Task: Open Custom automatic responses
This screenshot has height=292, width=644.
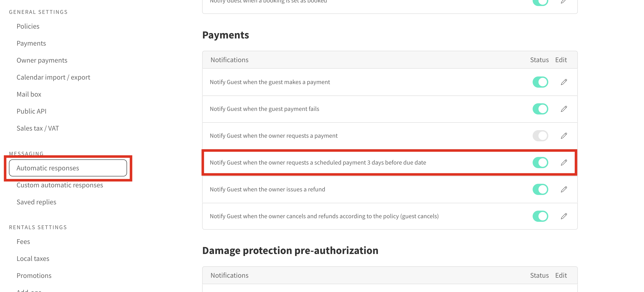Action: click(x=60, y=185)
